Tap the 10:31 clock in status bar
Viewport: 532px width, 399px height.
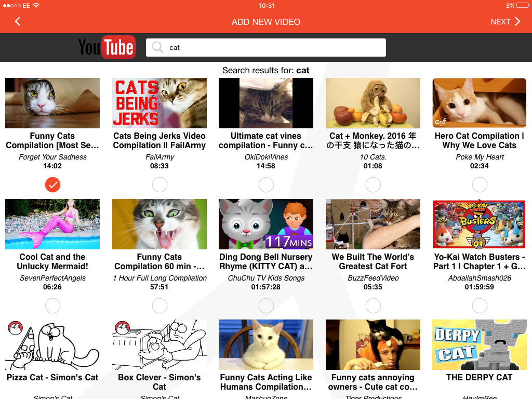(267, 5)
